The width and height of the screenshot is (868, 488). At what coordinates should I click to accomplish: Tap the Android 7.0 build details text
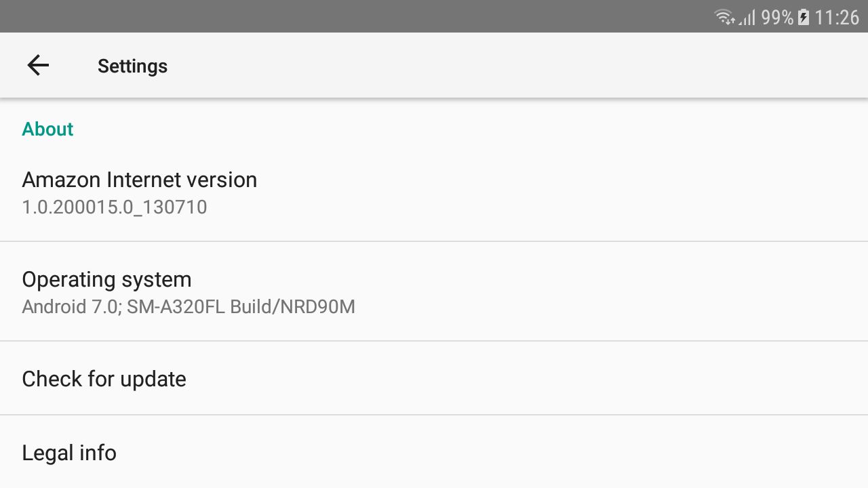[x=189, y=306]
